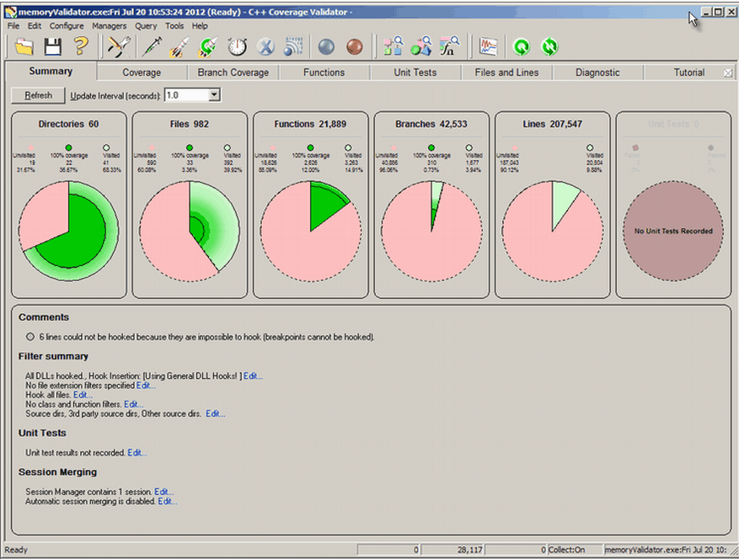Open settings via the wrench tools icon
The image size is (739, 560).
pos(117,47)
